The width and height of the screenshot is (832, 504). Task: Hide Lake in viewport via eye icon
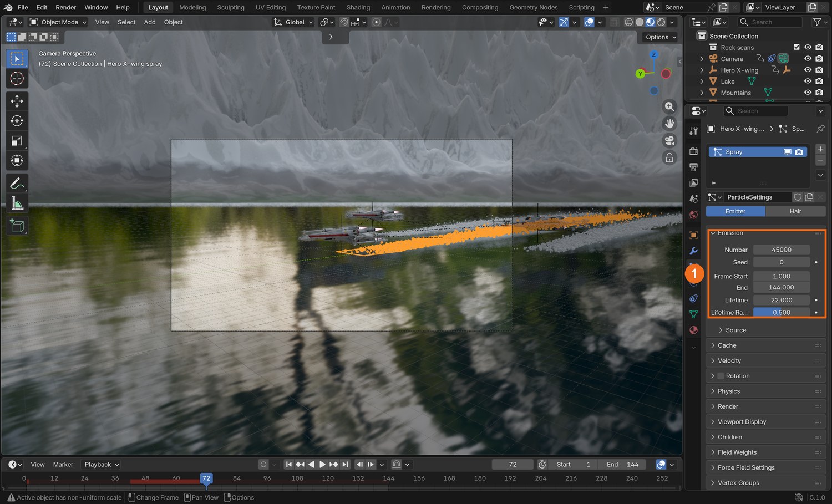point(808,82)
